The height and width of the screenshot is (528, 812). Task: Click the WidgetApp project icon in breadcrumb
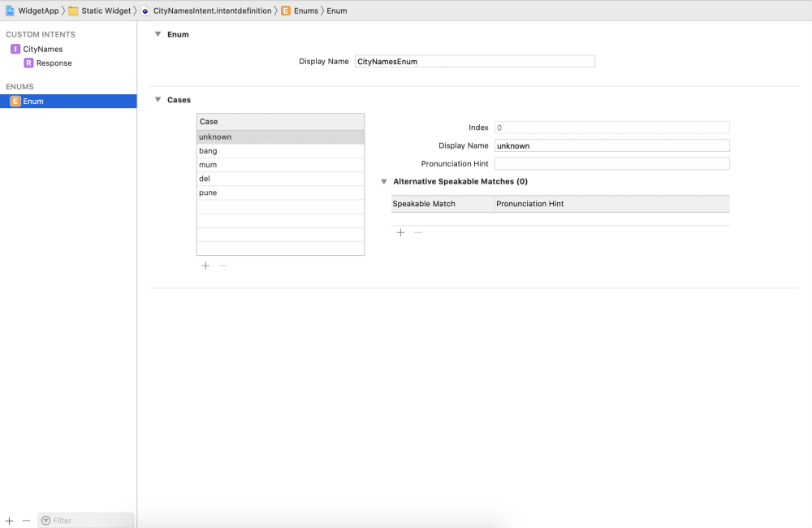point(10,11)
